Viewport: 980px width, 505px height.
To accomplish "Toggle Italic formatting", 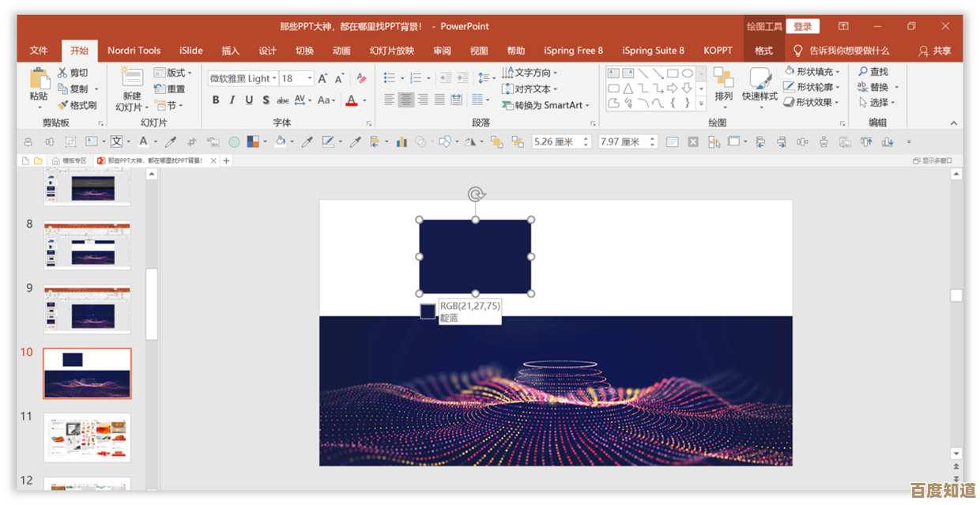I will tap(232, 100).
